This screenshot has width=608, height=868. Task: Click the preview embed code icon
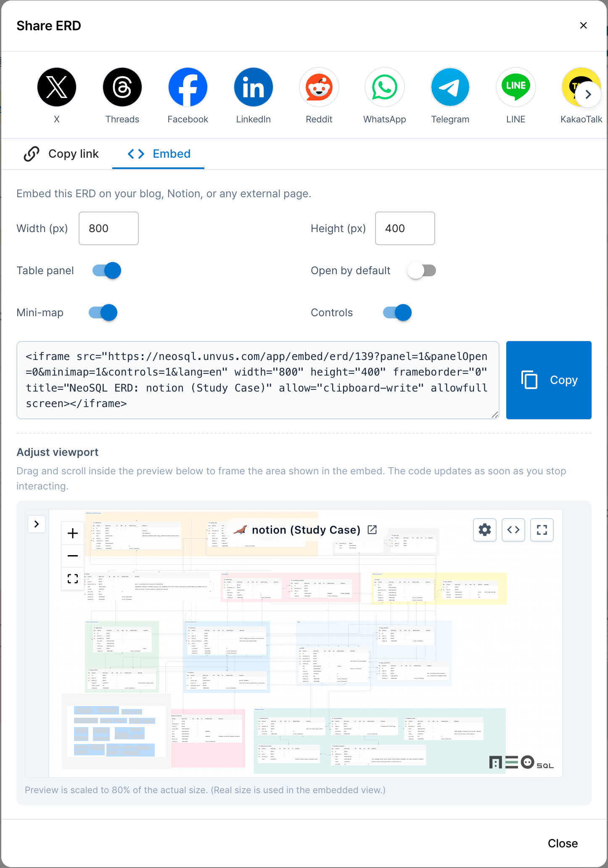[513, 529]
